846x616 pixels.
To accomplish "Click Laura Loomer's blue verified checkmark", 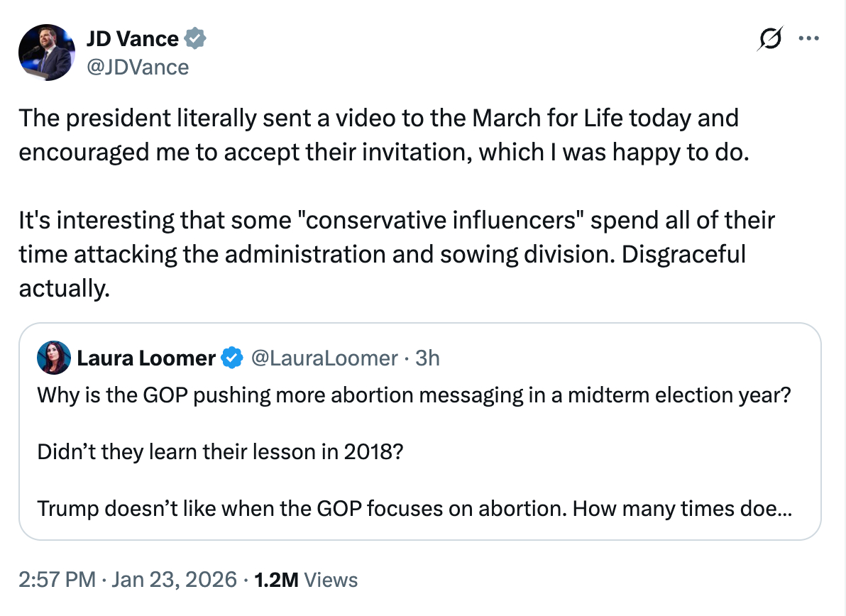I will [232, 358].
